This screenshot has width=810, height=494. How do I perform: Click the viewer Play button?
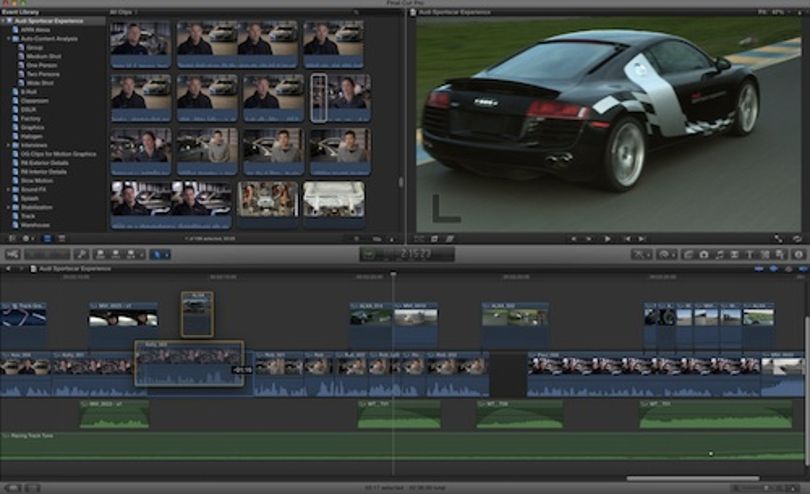608,239
